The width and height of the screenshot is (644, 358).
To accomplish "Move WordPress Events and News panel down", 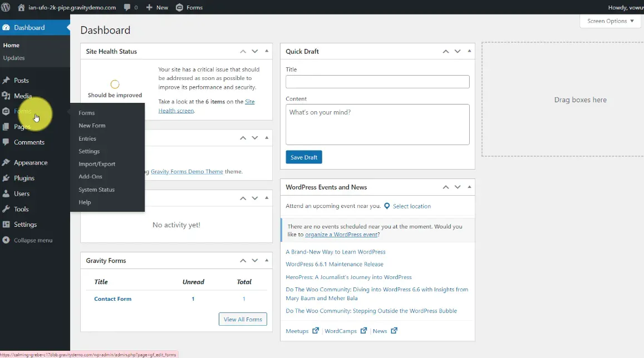I will (458, 187).
